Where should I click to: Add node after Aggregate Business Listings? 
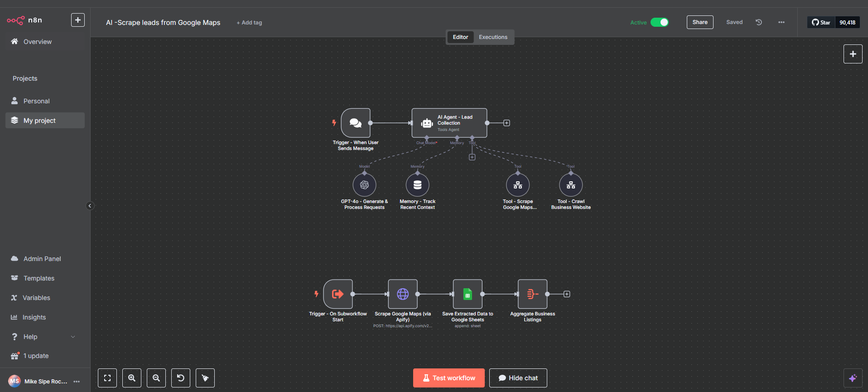click(x=567, y=294)
